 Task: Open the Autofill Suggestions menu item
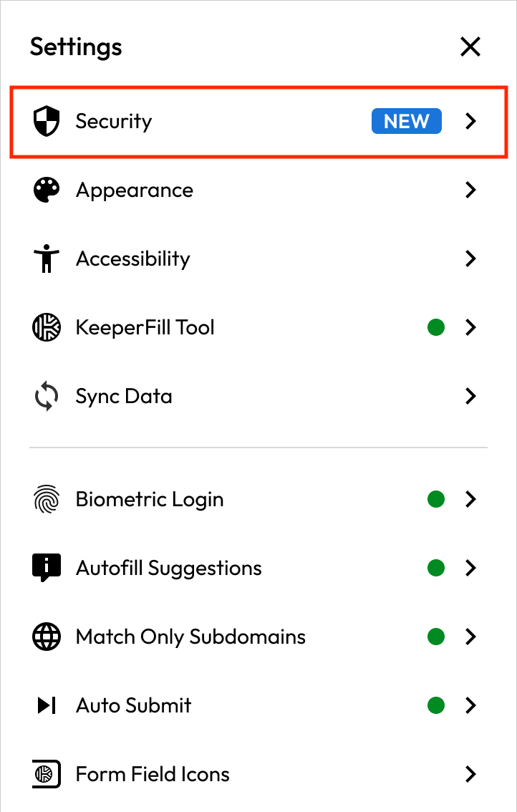click(169, 568)
